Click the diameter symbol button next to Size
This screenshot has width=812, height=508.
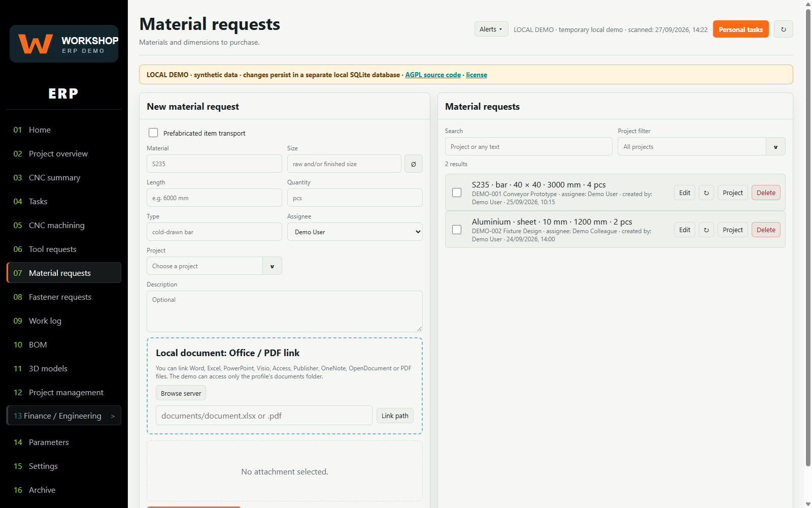coord(413,164)
